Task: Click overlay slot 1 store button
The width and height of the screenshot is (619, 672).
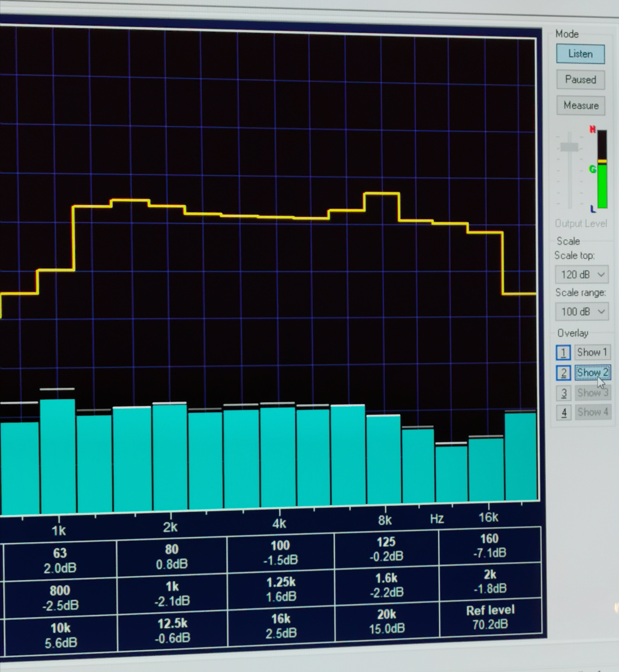Action: click(x=563, y=352)
